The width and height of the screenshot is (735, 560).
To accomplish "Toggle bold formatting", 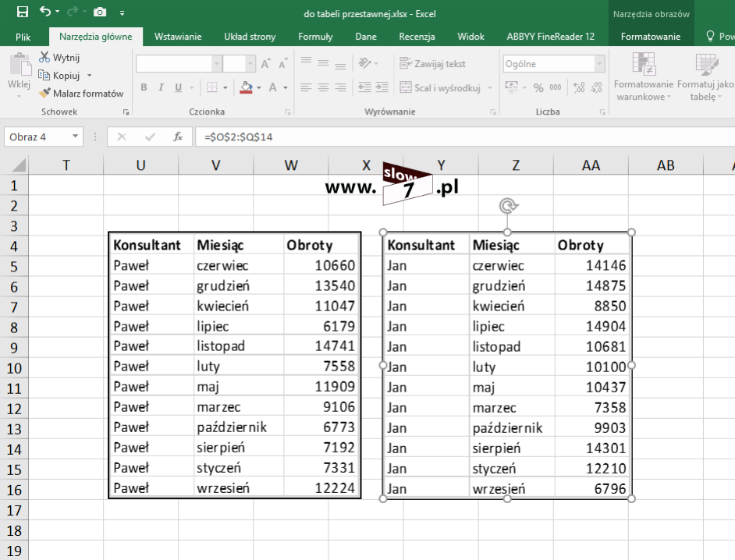I will 144,87.
